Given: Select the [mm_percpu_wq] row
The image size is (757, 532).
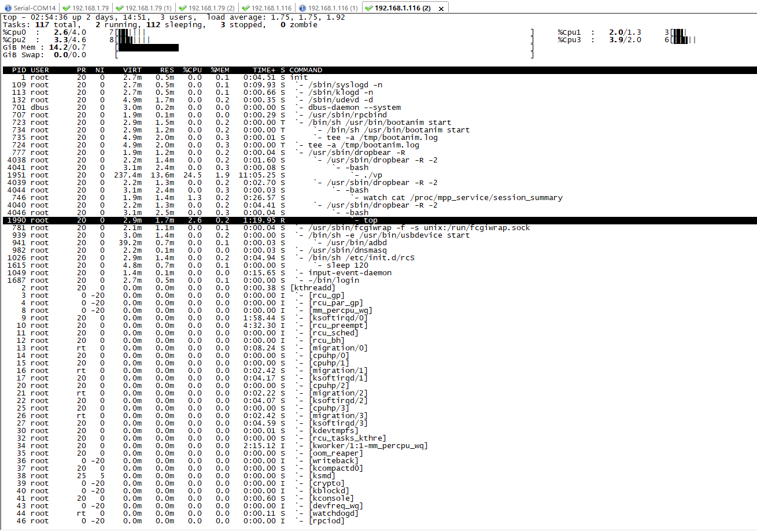Looking at the screenshot, I should point(378,311).
